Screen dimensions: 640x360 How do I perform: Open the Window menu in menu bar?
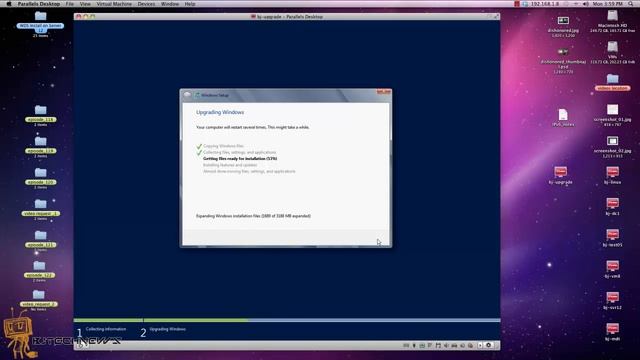170,4
